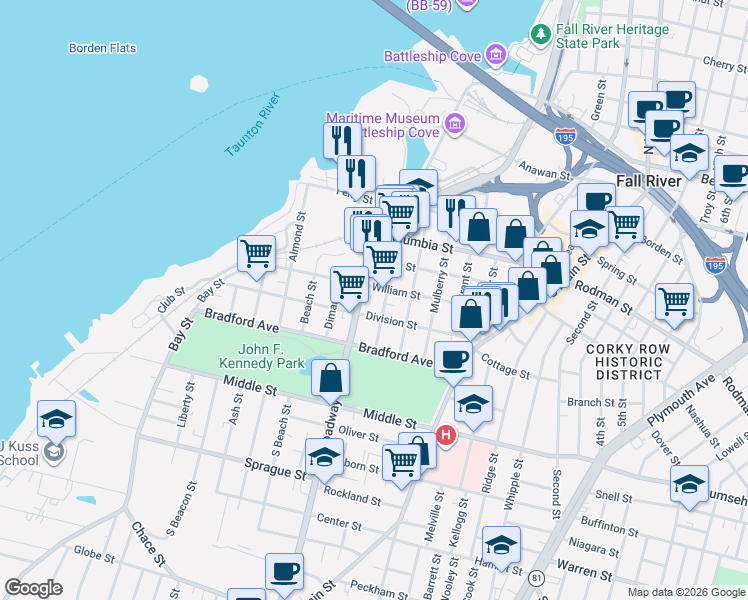Click the Battleship Cove museum icon
The height and width of the screenshot is (600, 748).
coord(496,55)
